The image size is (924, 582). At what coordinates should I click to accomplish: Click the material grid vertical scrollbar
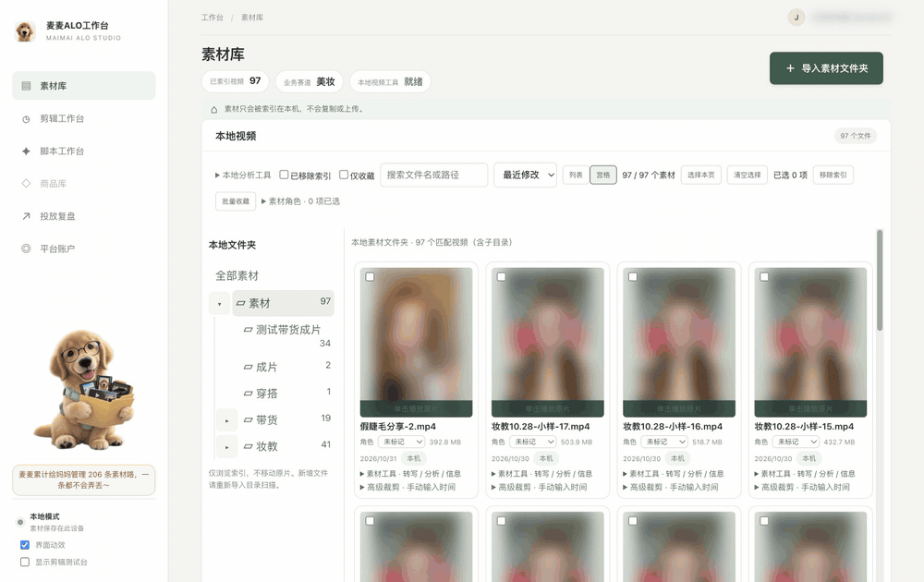coord(880,280)
